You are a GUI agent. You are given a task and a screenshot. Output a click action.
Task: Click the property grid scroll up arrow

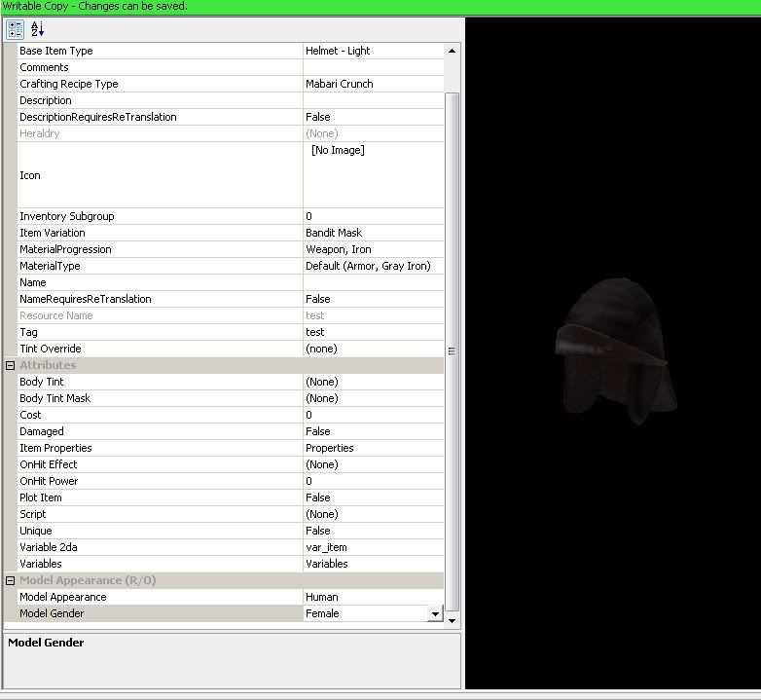tap(452, 51)
